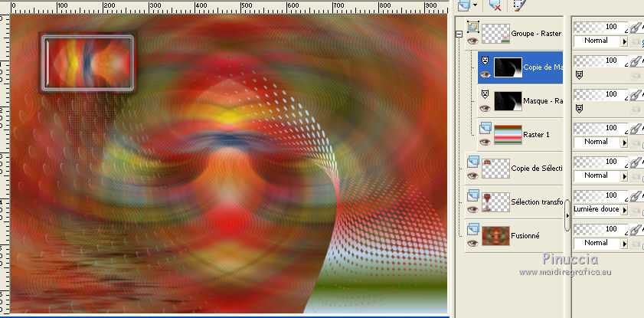Click the link toggle icon of Groupe - Raster
Screen dimensions: 644x318
636,27
